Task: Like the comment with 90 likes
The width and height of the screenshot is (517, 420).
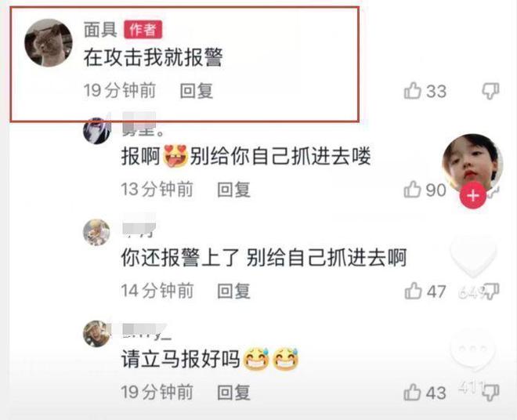Action: [413, 190]
